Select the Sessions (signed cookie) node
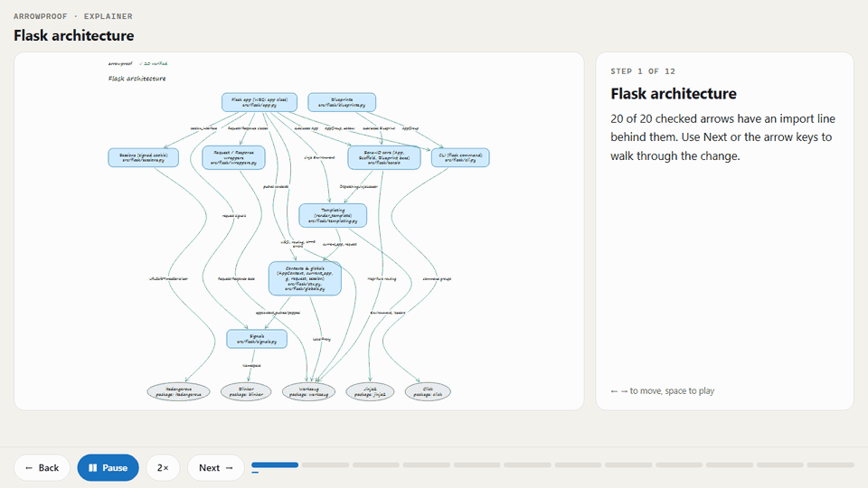868x488 pixels. (x=144, y=157)
